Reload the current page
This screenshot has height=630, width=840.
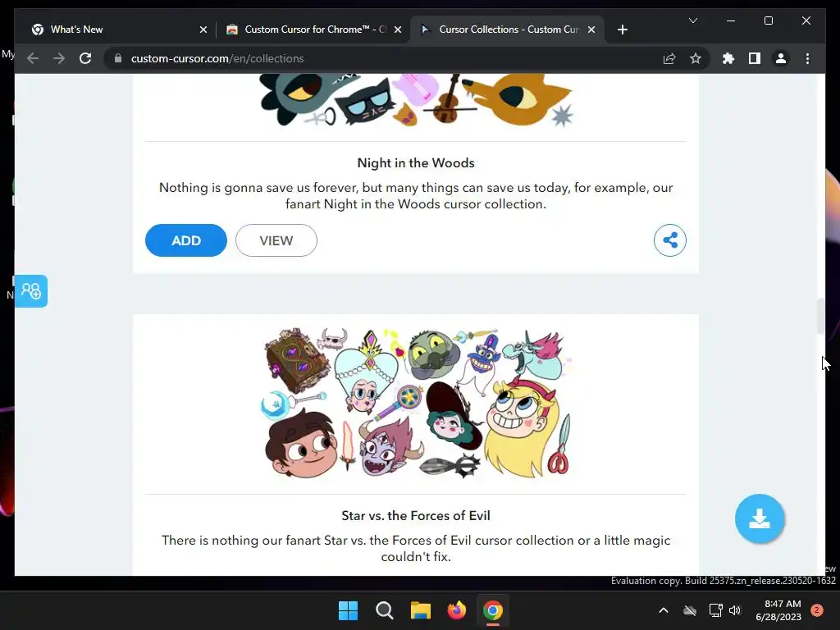[x=85, y=58]
